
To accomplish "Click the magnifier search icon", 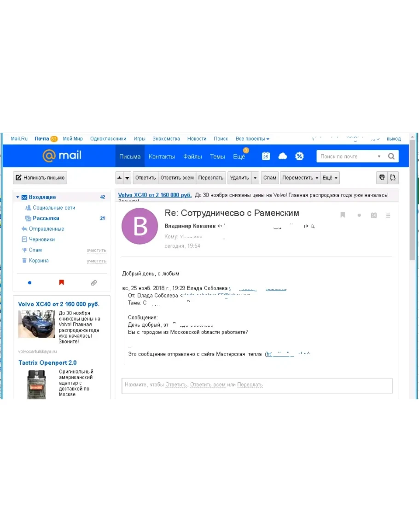I will tap(391, 156).
